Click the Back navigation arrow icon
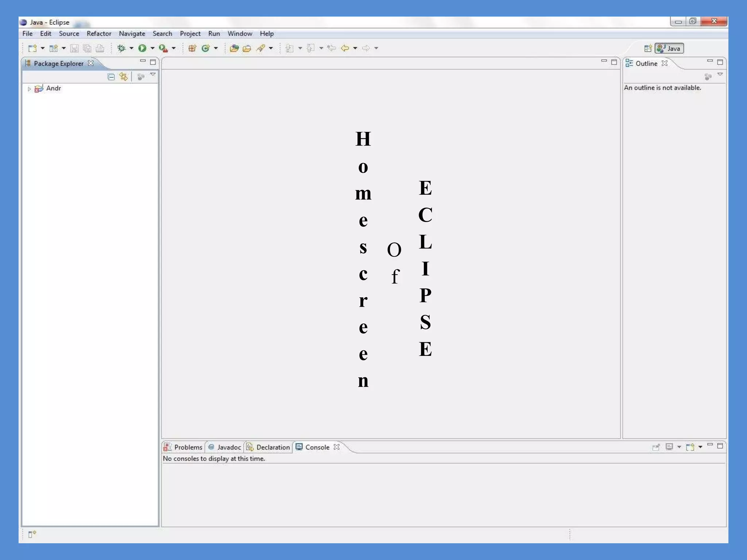 pos(345,48)
